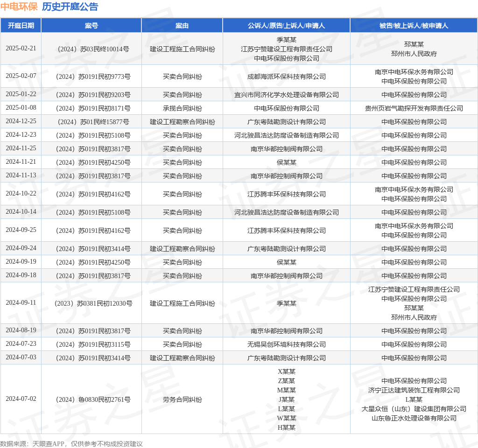The width and height of the screenshot is (478, 448).
Task: Select date 2024-09-11
Action: (21, 302)
